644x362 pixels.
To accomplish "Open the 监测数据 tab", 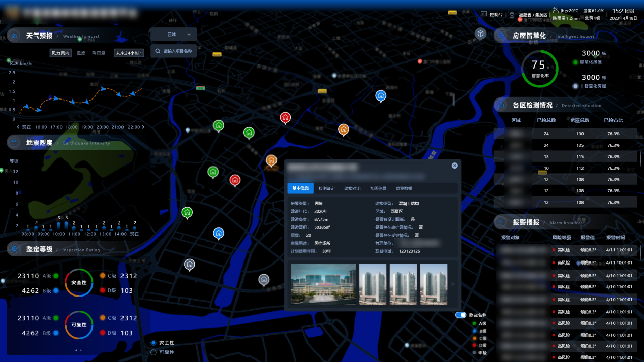I will click(x=404, y=188).
